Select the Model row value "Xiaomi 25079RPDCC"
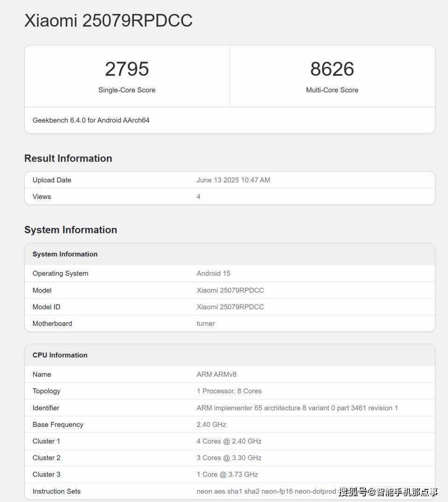The width and height of the screenshot is (448, 502). [x=230, y=290]
